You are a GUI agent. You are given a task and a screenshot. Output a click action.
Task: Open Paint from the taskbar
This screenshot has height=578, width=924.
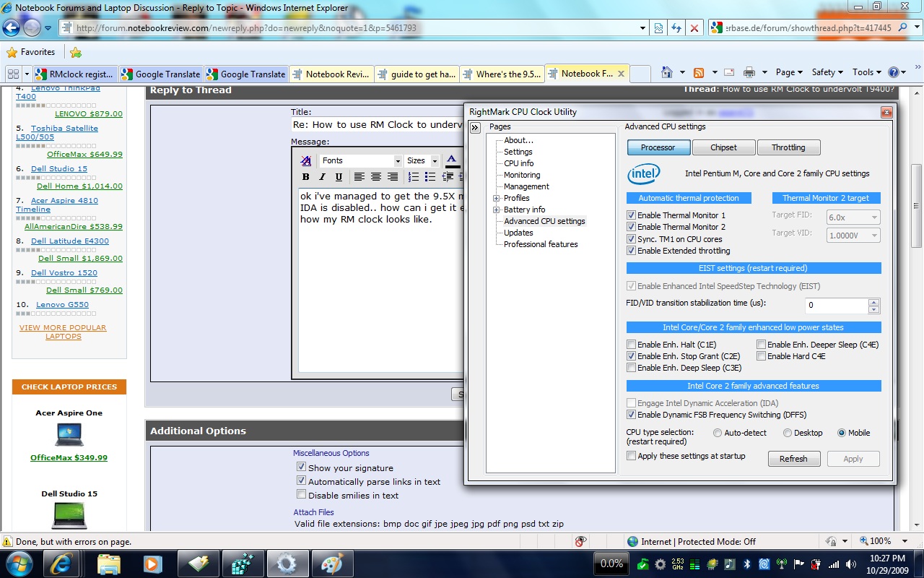[332, 563]
